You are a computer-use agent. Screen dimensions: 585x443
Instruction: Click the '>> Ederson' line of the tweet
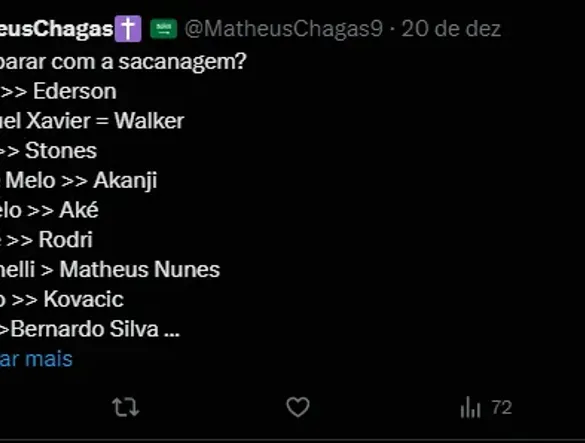click(58, 91)
